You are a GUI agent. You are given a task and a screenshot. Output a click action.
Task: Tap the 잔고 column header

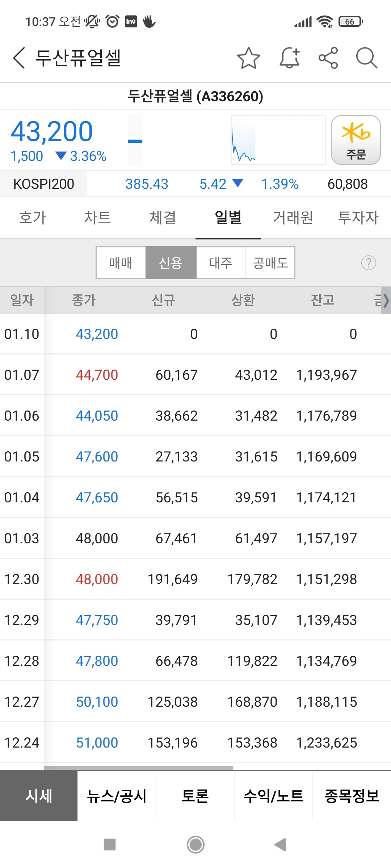(323, 300)
